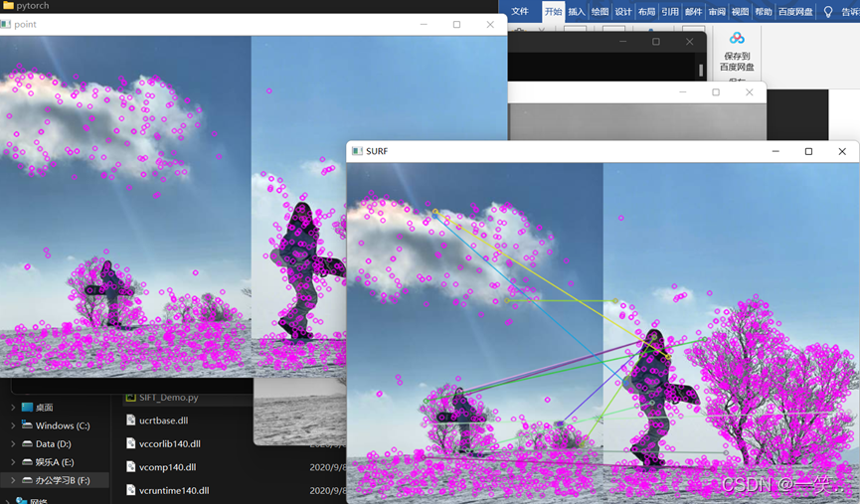The height and width of the screenshot is (504, 860).
Task: Switch to the 邮件 ribbon tab
Action: (693, 12)
